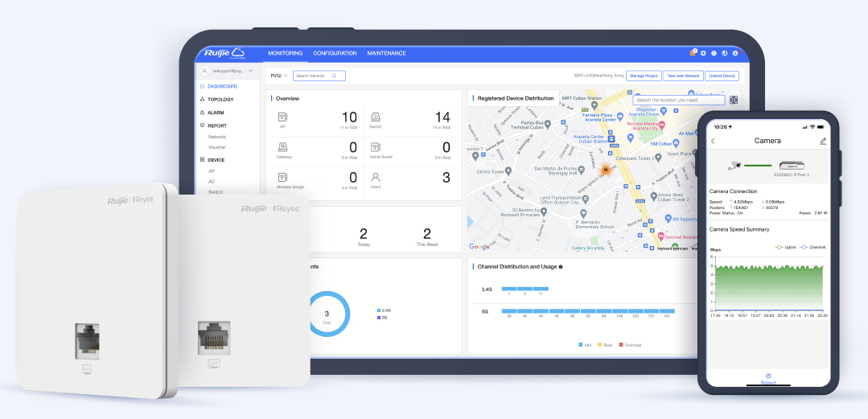Viewport: 868px width, 419px height.
Task: Click the 5G legend swatch
Action: 379,318
